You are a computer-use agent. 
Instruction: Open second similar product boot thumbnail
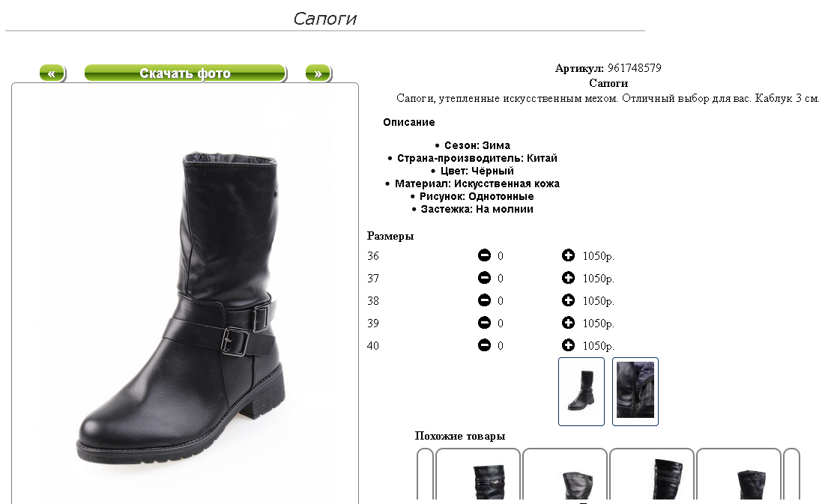pos(565,476)
